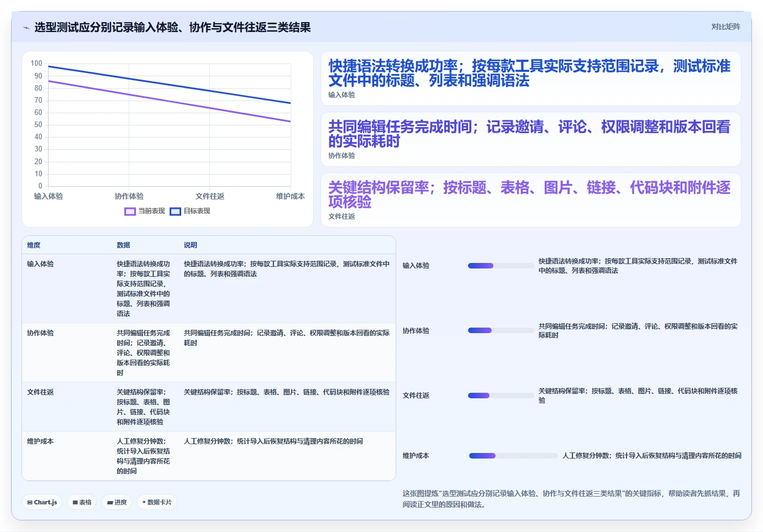Click the page title 选型测试应分别记录输入体验
This screenshot has height=532, width=763.
click(172, 28)
